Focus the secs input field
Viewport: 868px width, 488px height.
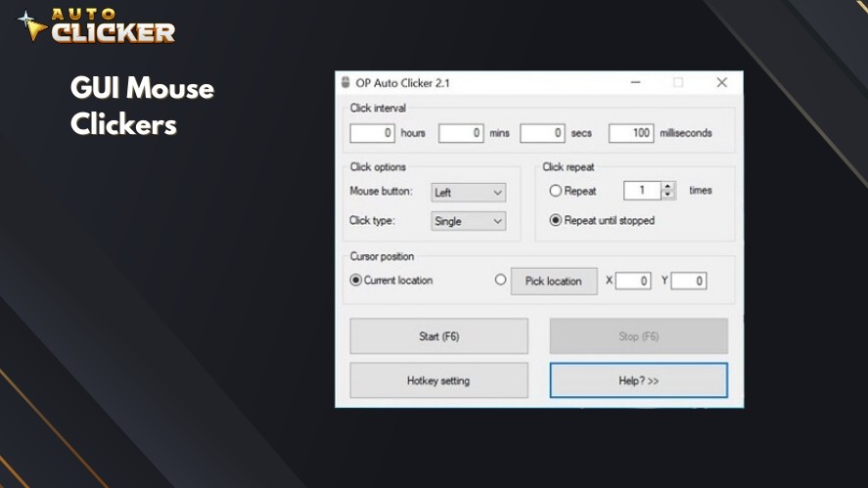(542, 133)
